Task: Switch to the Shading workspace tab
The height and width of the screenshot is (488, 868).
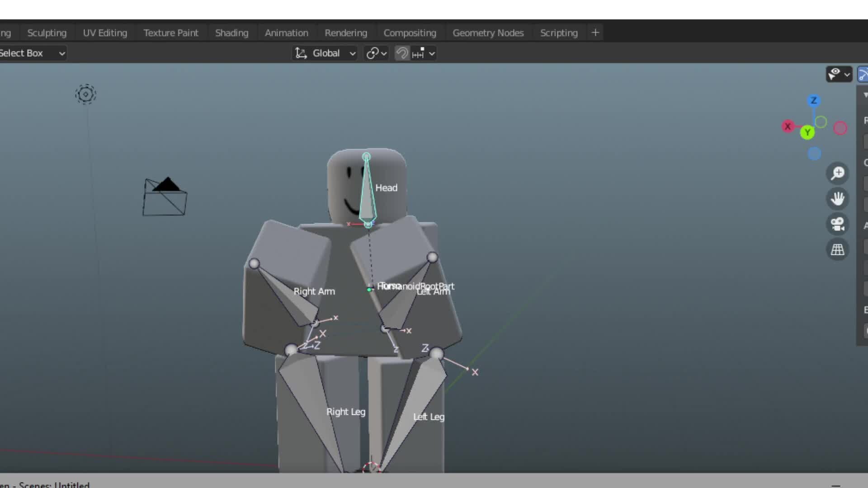Action: (x=231, y=33)
